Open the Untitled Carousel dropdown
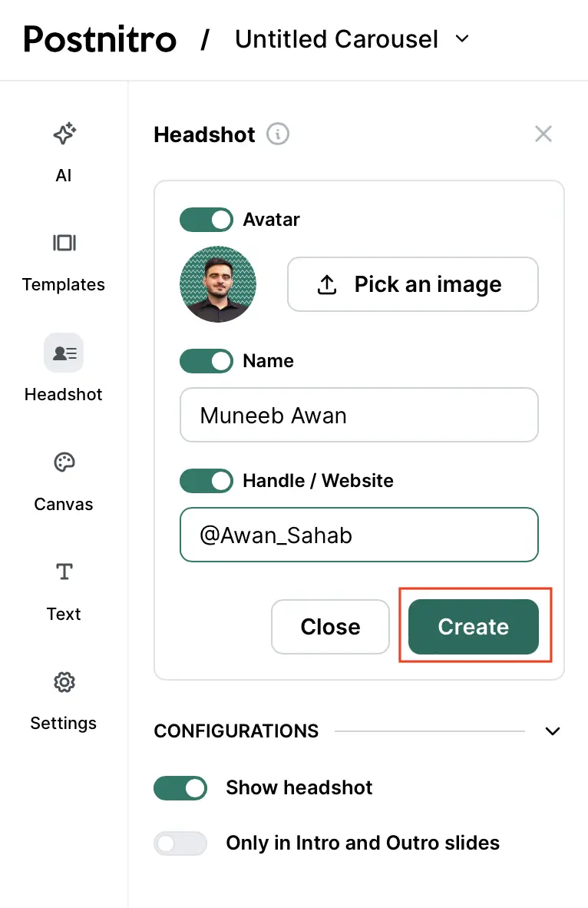588x908 pixels. (x=462, y=38)
